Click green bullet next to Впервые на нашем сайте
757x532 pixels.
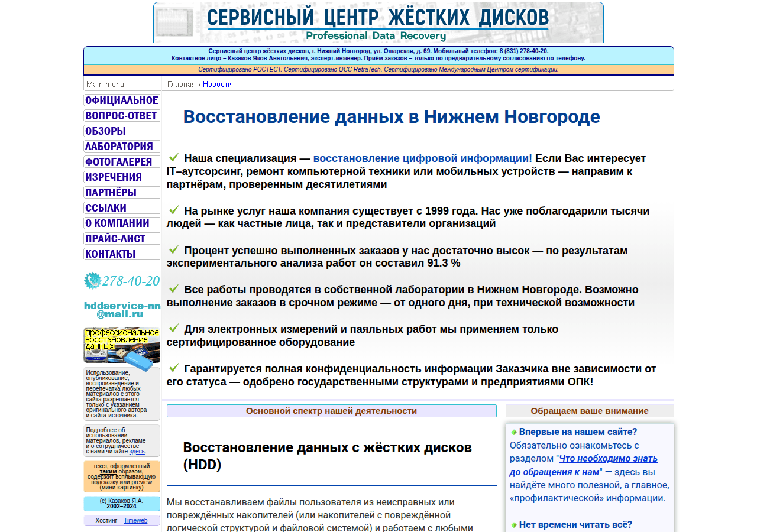pos(514,432)
